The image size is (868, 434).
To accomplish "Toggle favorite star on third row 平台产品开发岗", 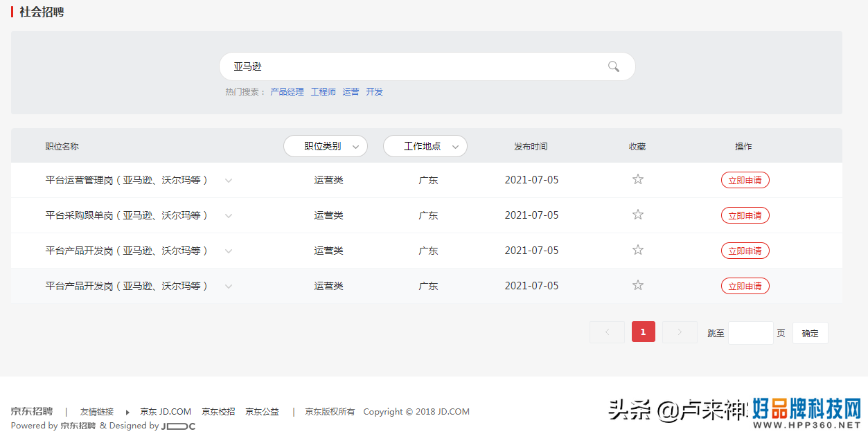I will tap(638, 250).
